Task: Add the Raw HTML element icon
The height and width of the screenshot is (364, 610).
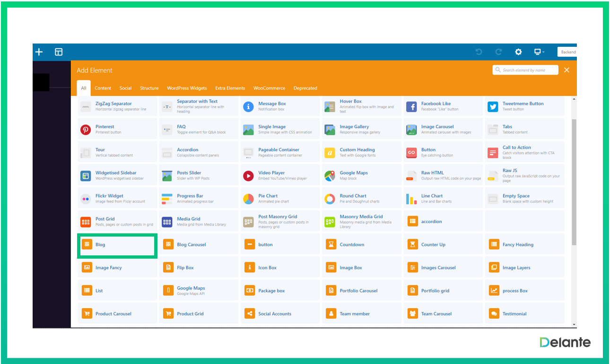Action: pos(411,176)
